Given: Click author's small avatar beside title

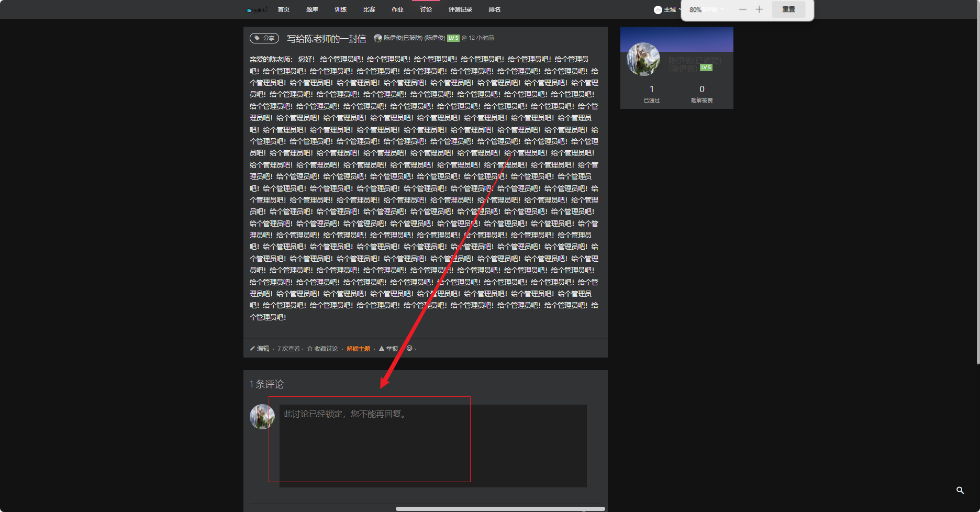Looking at the screenshot, I should click(377, 38).
